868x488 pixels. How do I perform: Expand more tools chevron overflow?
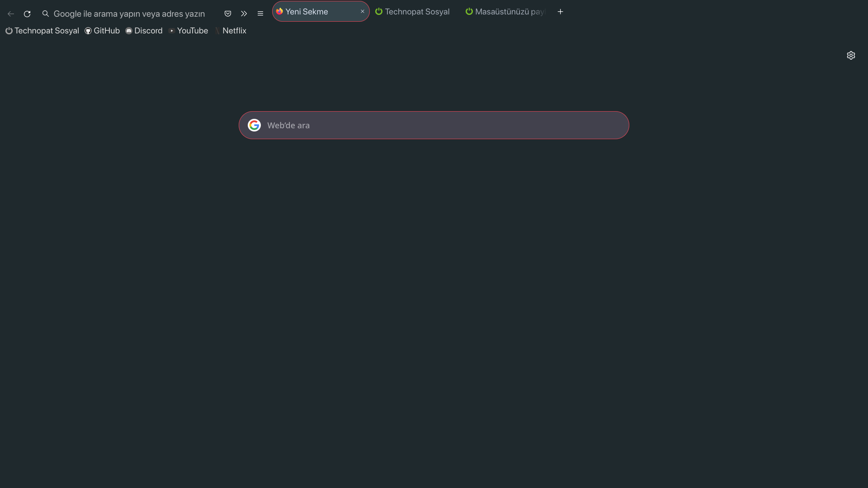pyautogui.click(x=244, y=14)
